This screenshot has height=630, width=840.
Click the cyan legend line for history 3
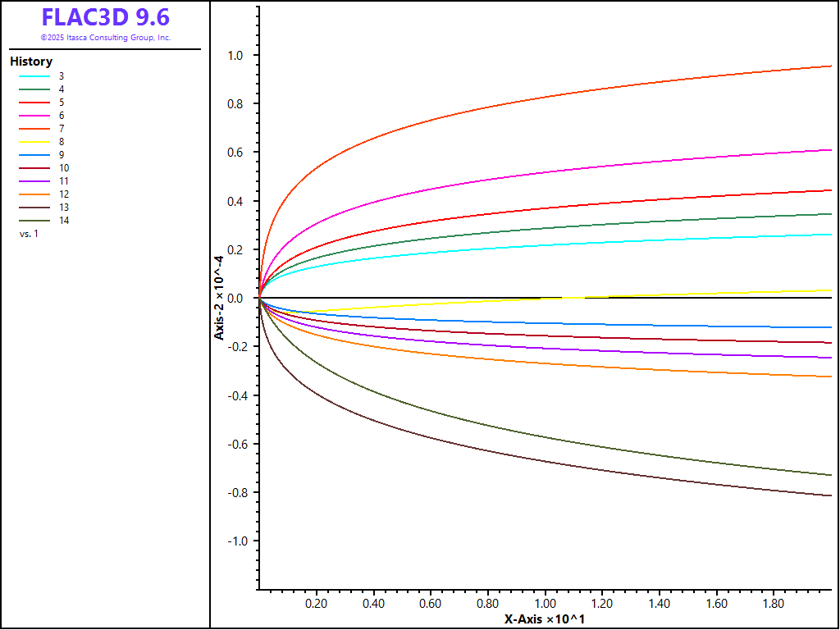tap(35, 76)
